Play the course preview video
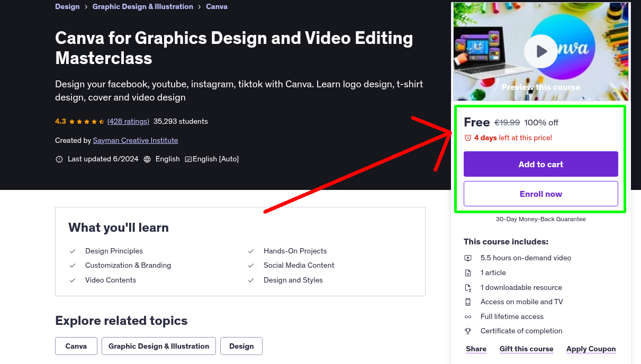This screenshot has width=641, height=364. [x=541, y=51]
